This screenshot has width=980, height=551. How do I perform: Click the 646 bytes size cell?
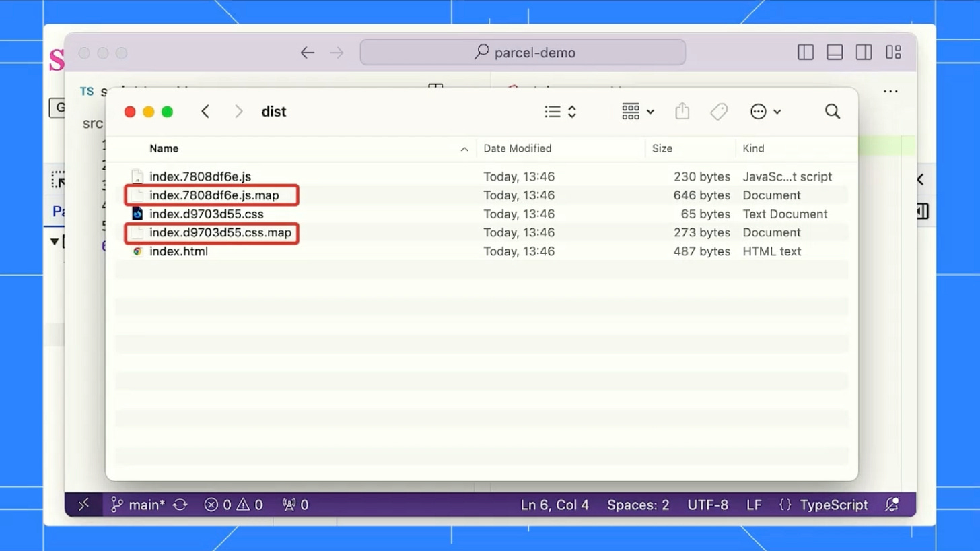(701, 195)
